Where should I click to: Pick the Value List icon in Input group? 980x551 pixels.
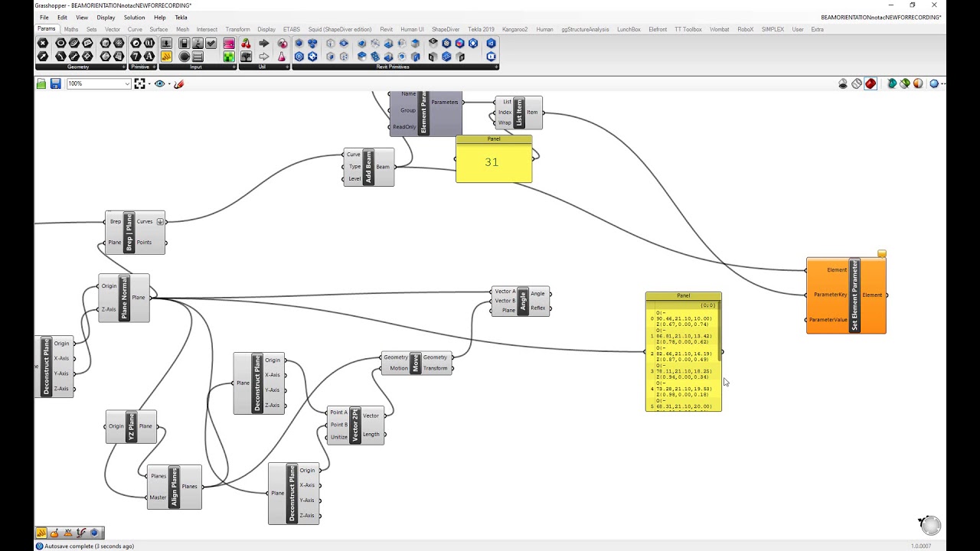pos(198,56)
